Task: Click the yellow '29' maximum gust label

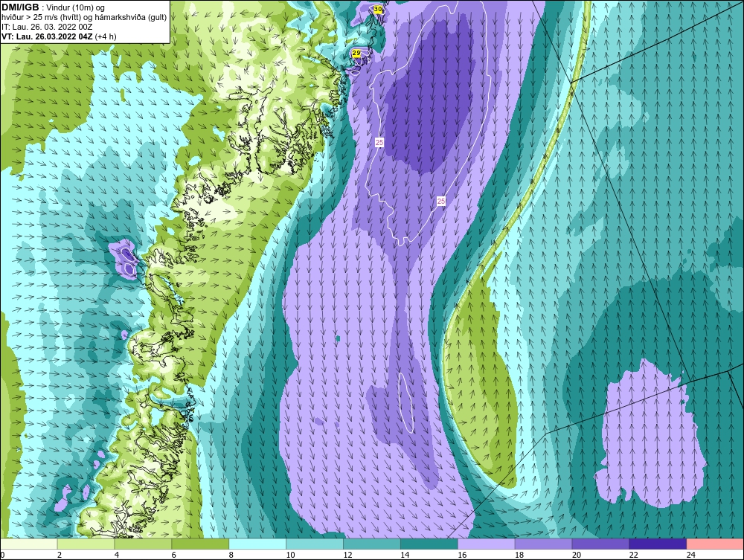Action: coord(356,54)
